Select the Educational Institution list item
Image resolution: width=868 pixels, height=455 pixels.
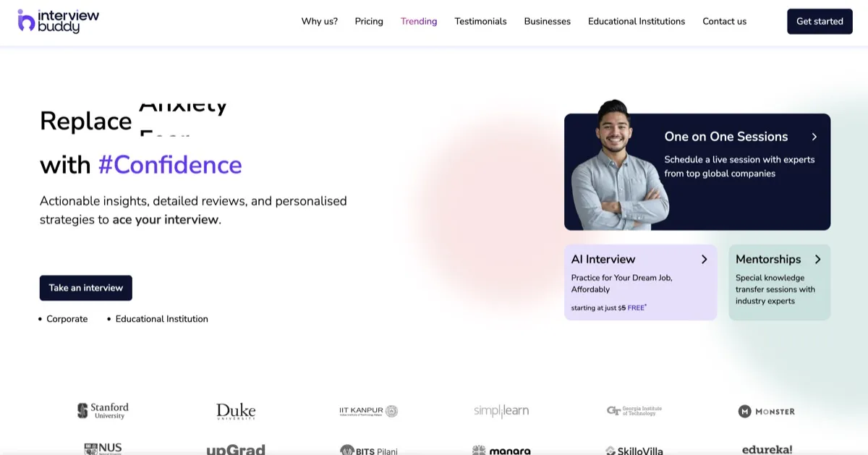click(161, 318)
